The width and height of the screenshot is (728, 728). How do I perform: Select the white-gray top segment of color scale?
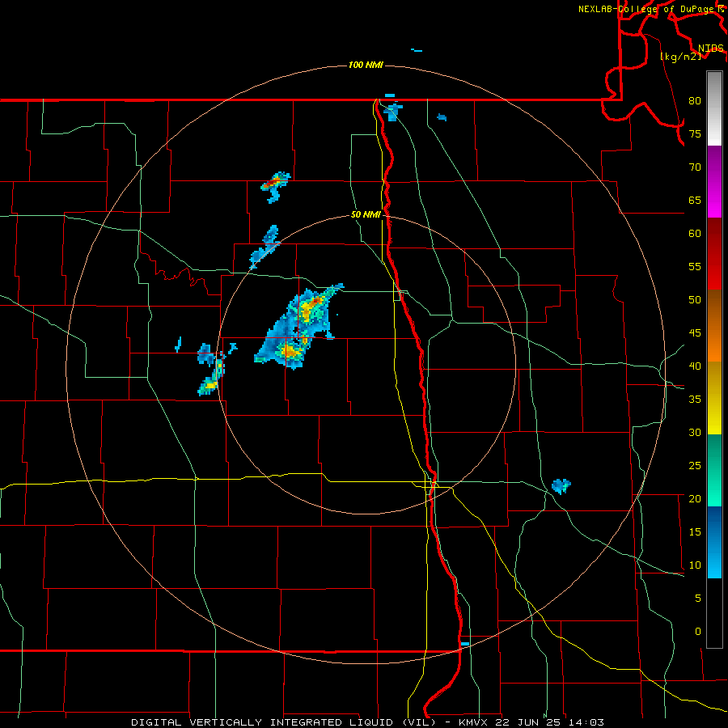pos(714,108)
